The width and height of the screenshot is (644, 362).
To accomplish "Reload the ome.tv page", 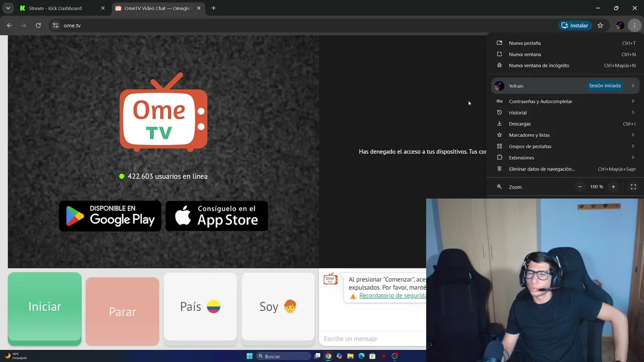I will pyautogui.click(x=38, y=25).
